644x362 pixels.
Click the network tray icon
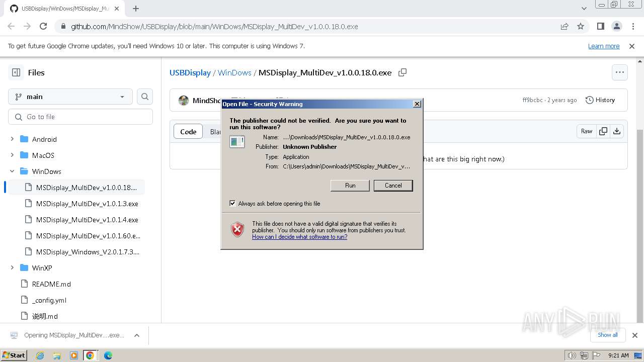pyautogui.click(x=584, y=355)
